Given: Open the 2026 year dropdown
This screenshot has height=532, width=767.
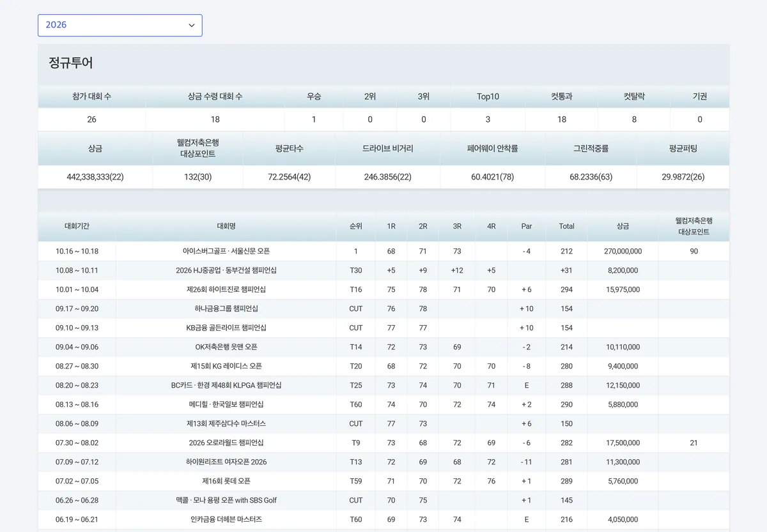Looking at the screenshot, I should (120, 25).
